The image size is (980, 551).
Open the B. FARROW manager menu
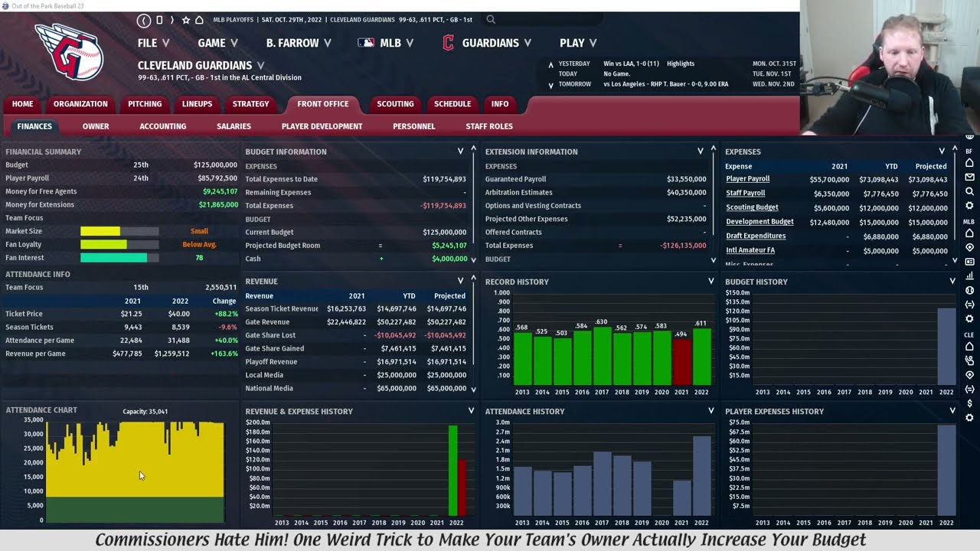(299, 43)
